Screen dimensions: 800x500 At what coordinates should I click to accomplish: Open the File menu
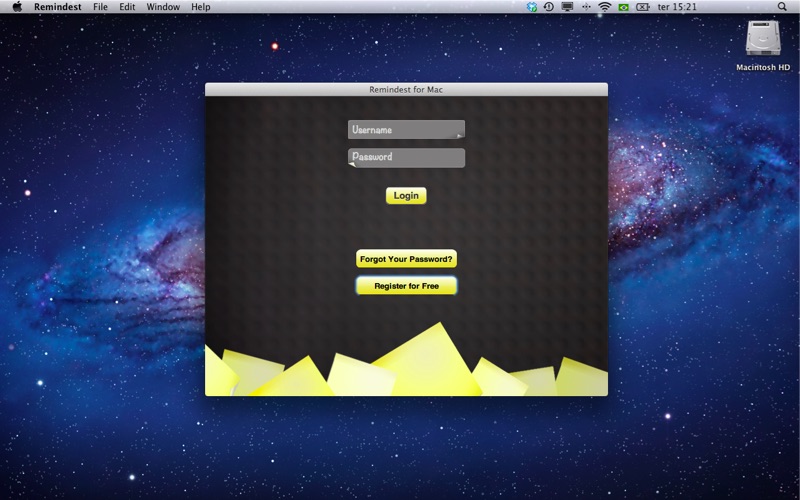coord(101,7)
